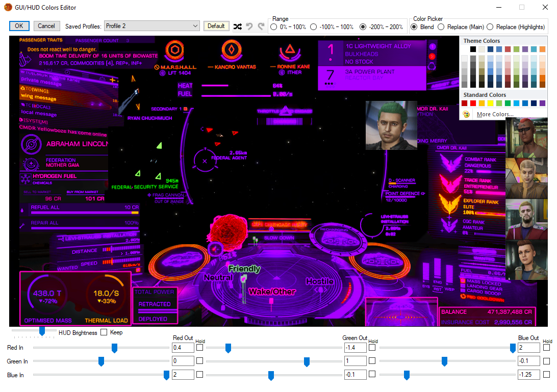The width and height of the screenshot is (557, 392).
Task: Click the Blue In to Blue Out slider thumb
Action: 407,375
